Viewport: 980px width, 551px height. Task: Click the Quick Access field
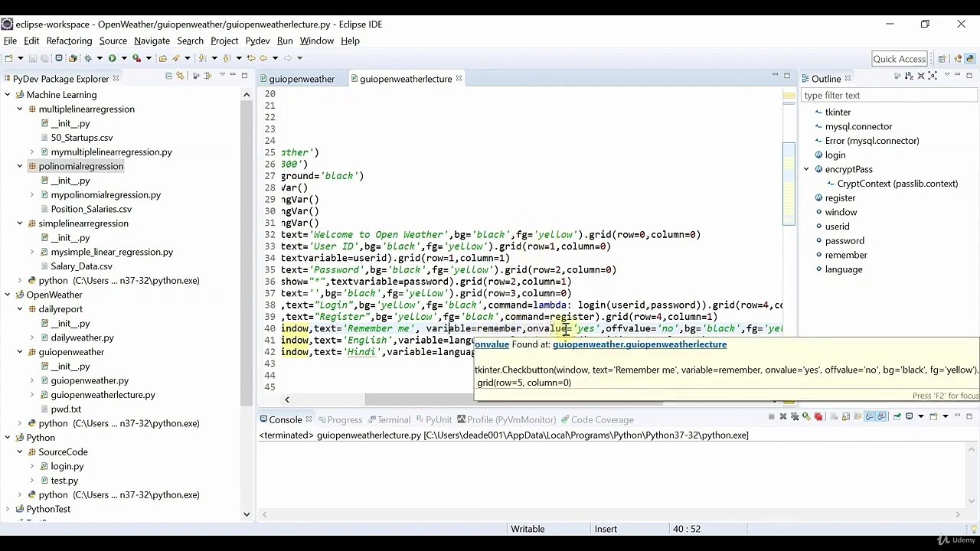900,59
